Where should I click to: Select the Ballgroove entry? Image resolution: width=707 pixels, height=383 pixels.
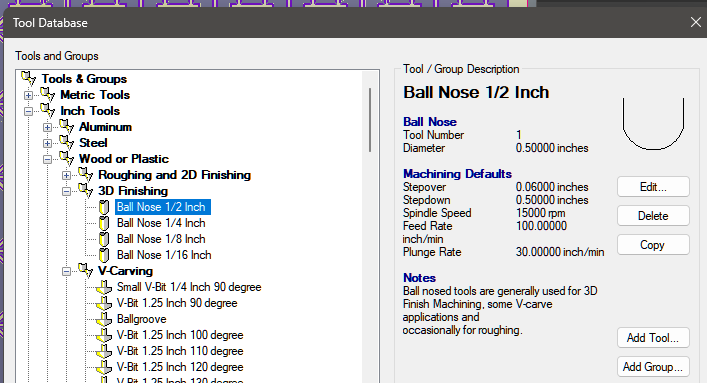[x=142, y=319]
